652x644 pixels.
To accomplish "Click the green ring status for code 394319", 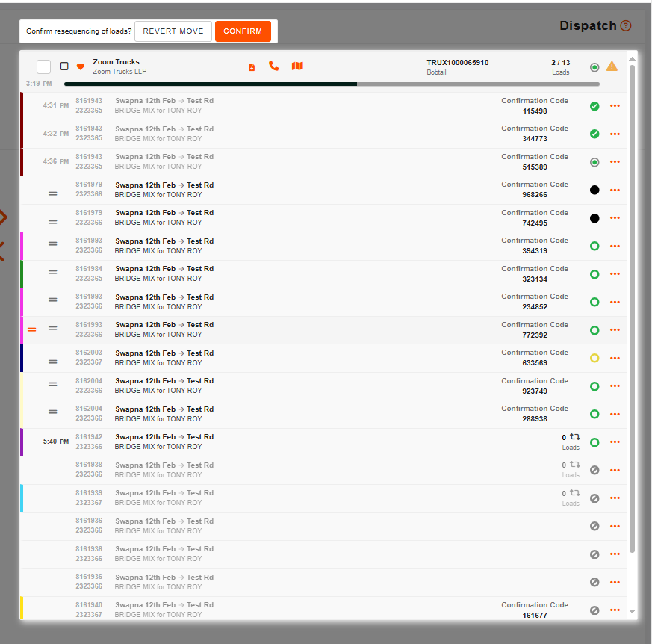I will (x=594, y=247).
